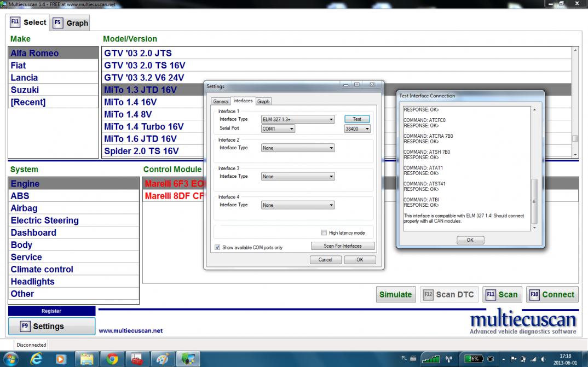Screen dimensions: 588x367
Task: Click OK in Test Interface Connection
Action: click(x=470, y=240)
